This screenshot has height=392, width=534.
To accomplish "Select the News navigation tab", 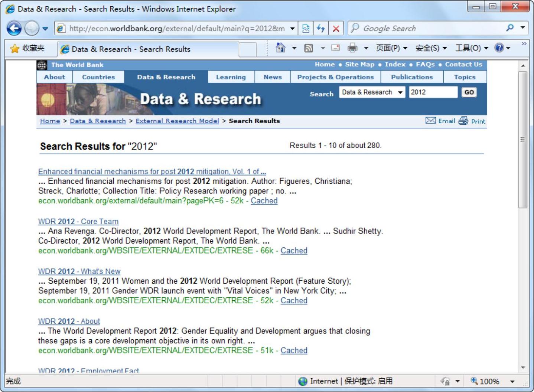I will click(x=273, y=77).
